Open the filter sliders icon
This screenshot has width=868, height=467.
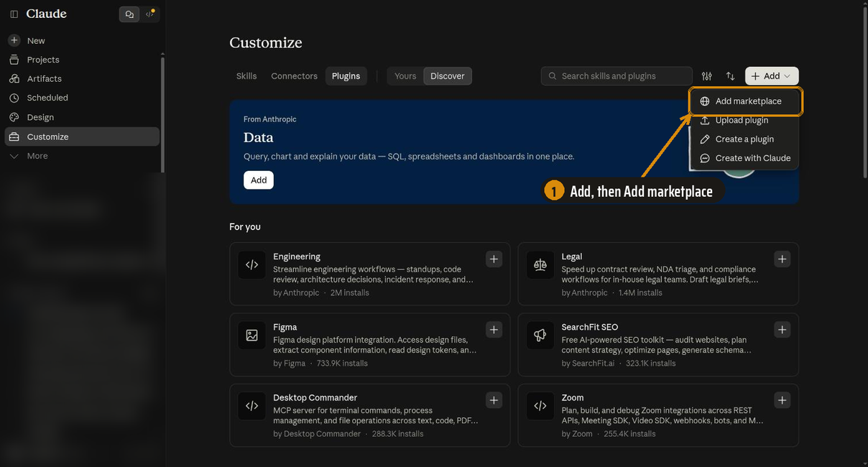[x=707, y=76]
